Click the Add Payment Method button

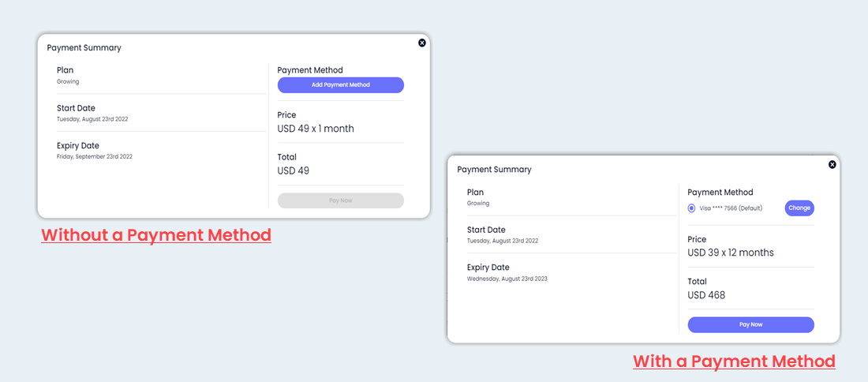(340, 84)
